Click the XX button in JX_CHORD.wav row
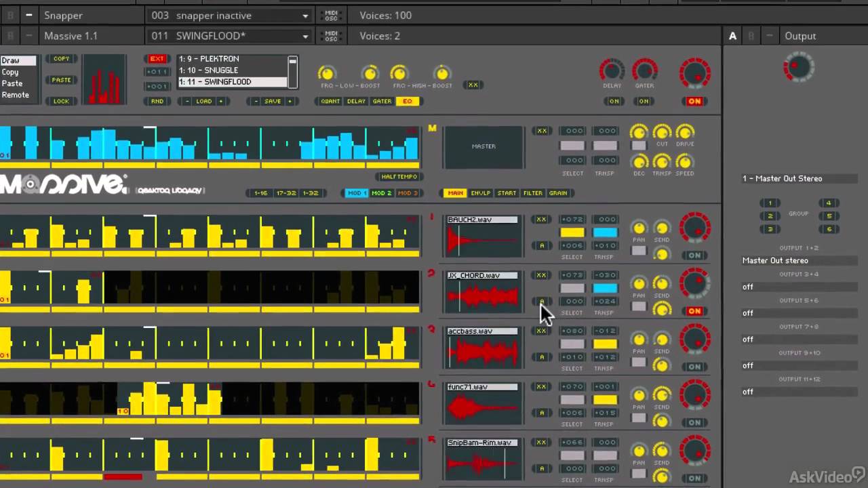 541,275
